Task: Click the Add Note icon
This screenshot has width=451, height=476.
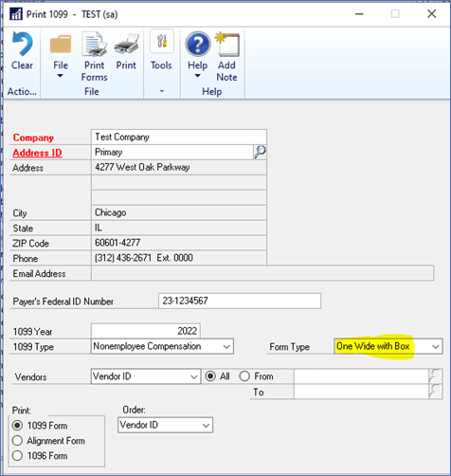Action: 226,44
